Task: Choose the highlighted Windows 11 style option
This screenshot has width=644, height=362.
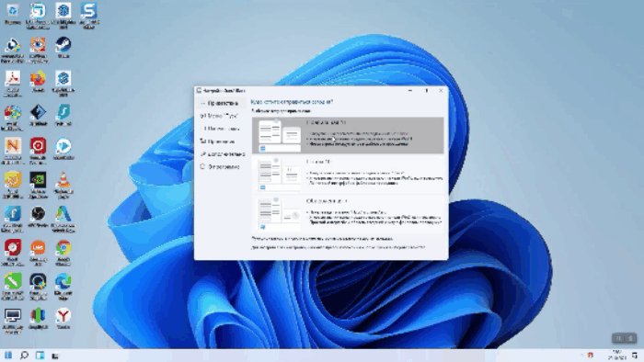Action: (x=348, y=135)
